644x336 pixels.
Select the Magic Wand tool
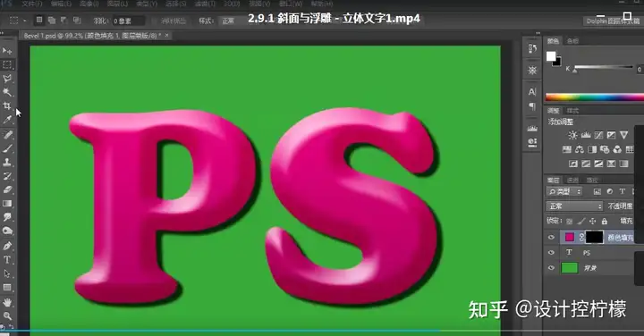pos(7,92)
